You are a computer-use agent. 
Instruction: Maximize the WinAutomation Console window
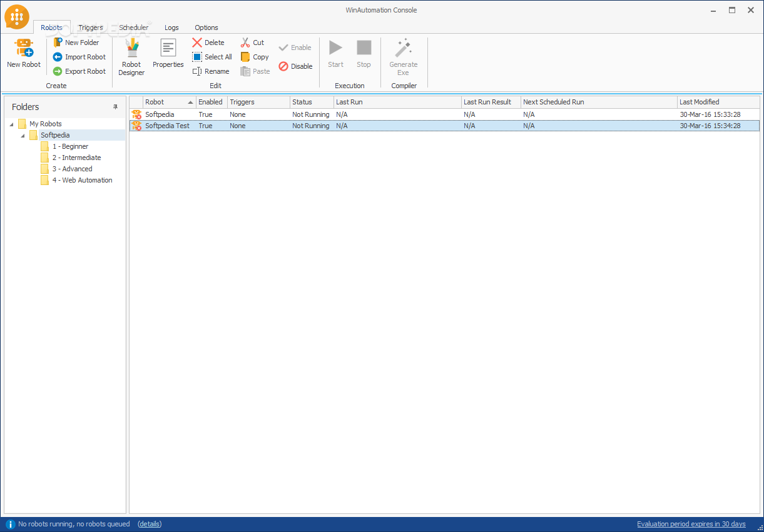[732, 10]
